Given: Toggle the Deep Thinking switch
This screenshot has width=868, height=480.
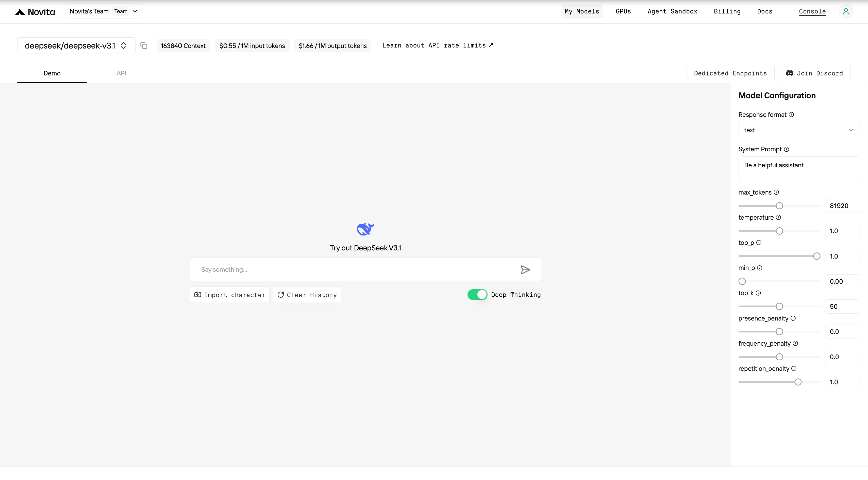Looking at the screenshot, I should pyautogui.click(x=477, y=295).
